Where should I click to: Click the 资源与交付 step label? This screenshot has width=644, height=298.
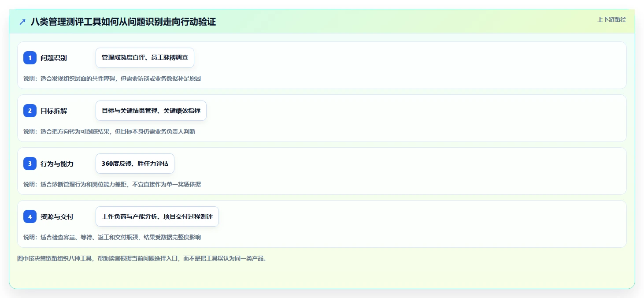coord(57,216)
